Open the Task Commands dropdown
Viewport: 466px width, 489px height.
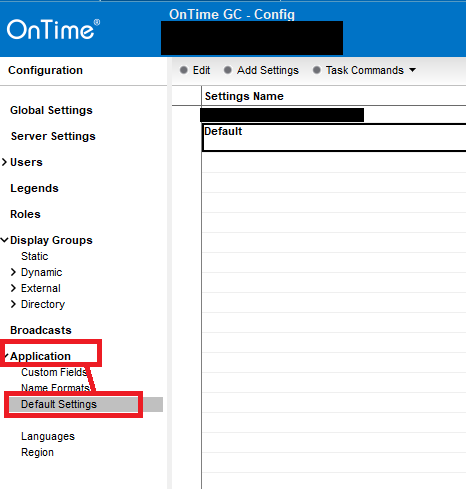[364, 70]
